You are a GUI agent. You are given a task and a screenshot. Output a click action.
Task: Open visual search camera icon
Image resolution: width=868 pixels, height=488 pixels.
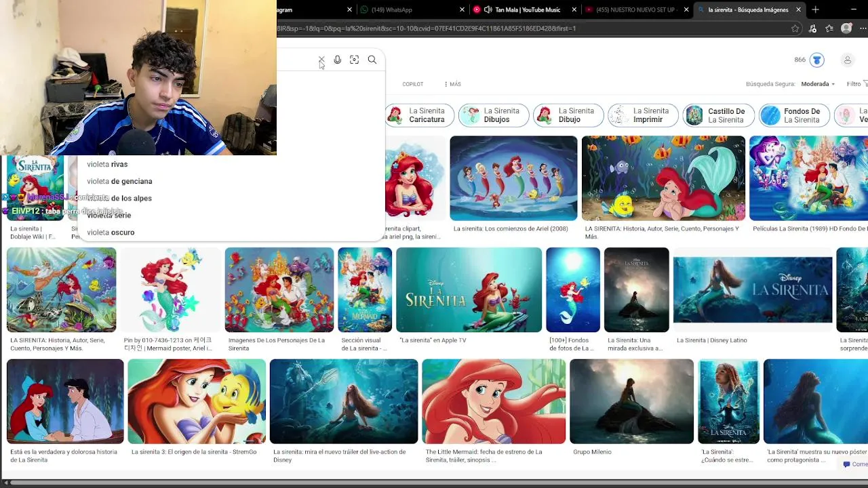(354, 60)
